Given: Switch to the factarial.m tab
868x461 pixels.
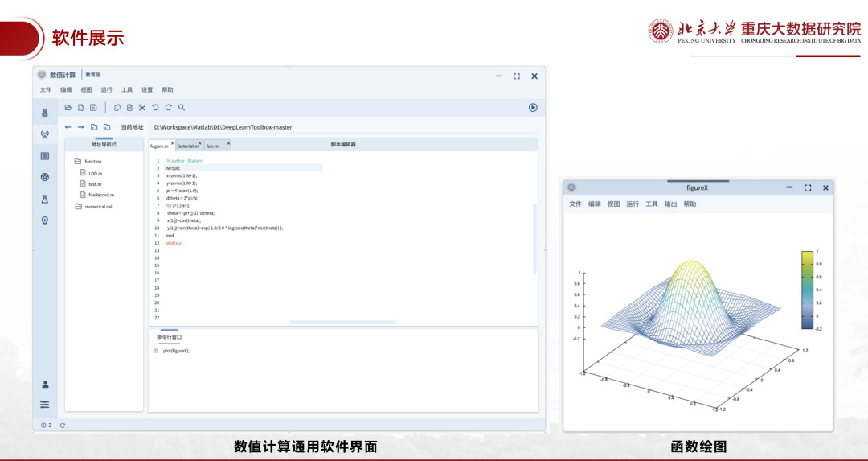Looking at the screenshot, I should (x=187, y=146).
